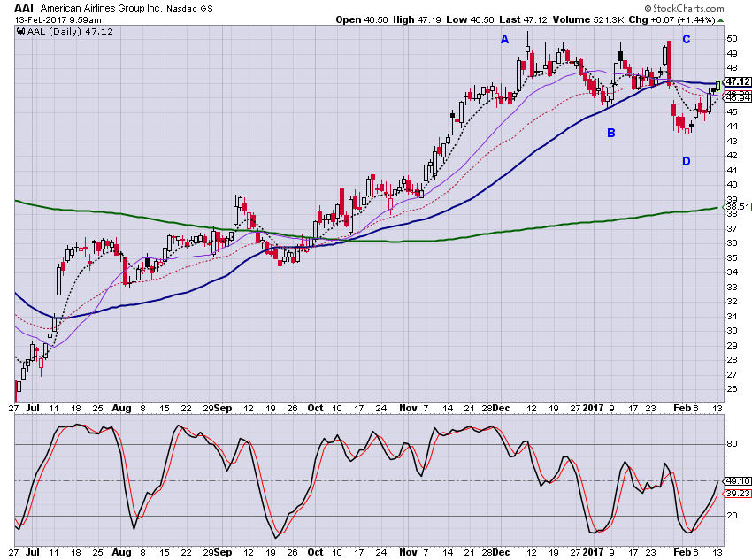Click the red 39.23 stochastic value tag
The height and width of the screenshot is (560, 752).
pos(738,494)
